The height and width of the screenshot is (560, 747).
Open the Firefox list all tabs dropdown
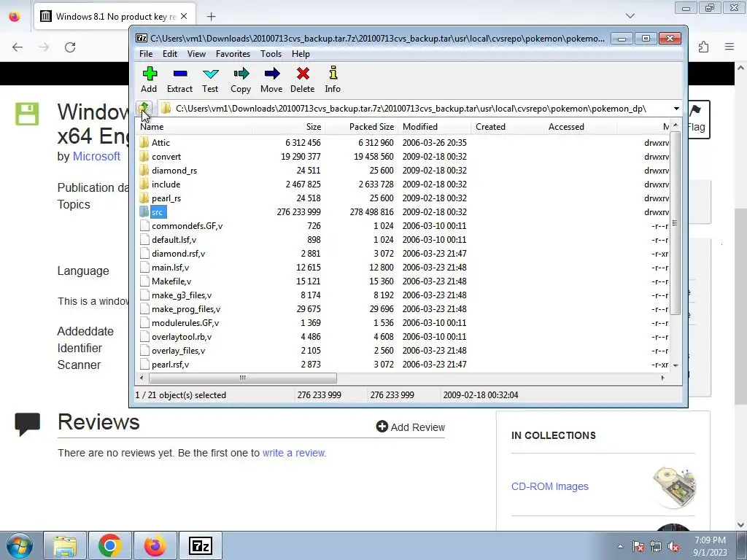point(630,16)
